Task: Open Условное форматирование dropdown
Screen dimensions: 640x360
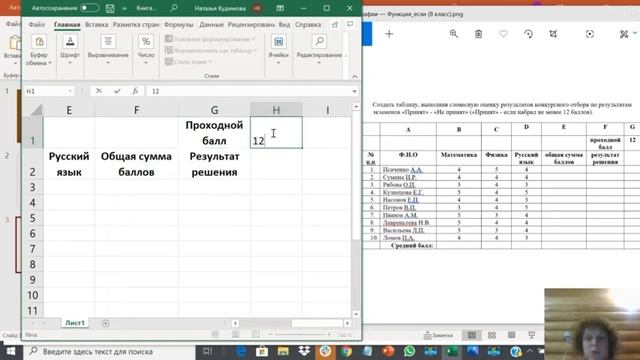Action: click(x=210, y=39)
